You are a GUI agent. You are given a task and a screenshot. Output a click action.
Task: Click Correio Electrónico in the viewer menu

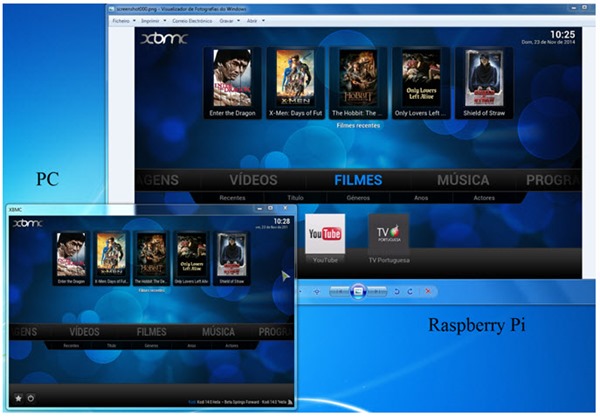click(x=192, y=21)
